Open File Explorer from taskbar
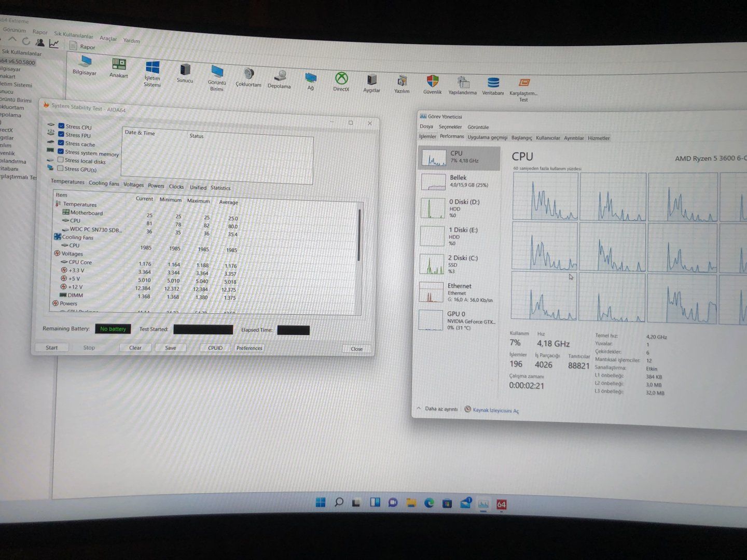Viewport: 747px width, 560px height. [411, 502]
